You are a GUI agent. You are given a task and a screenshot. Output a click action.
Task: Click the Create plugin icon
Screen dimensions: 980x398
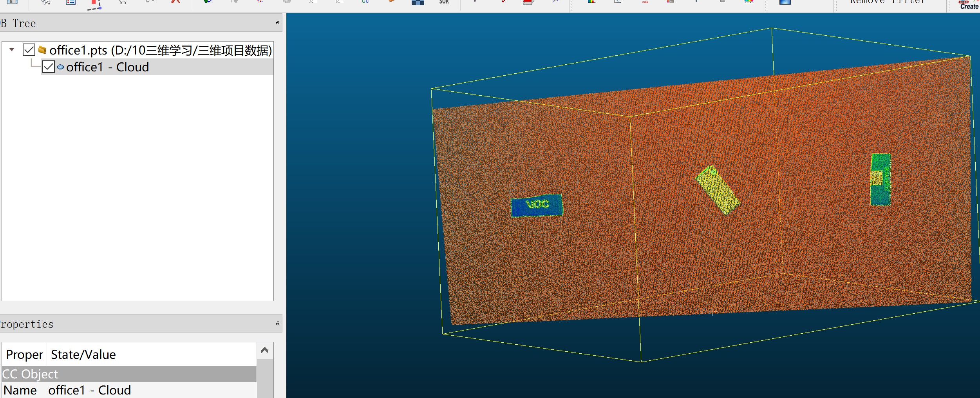[969, 5]
